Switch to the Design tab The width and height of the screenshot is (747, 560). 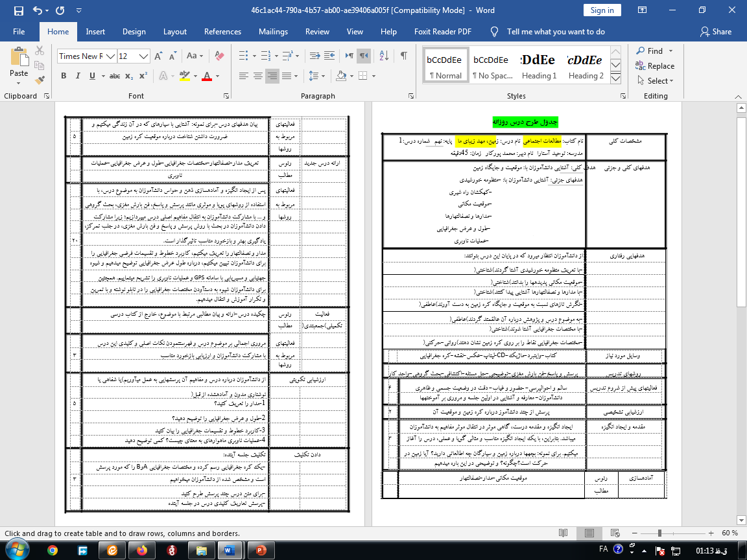click(x=134, y=31)
